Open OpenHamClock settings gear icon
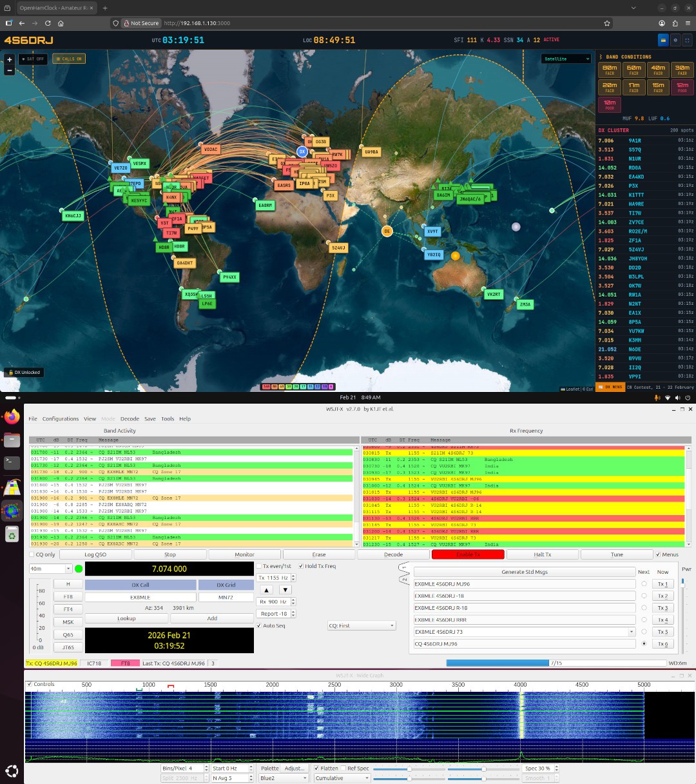696x784 pixels. (675, 40)
